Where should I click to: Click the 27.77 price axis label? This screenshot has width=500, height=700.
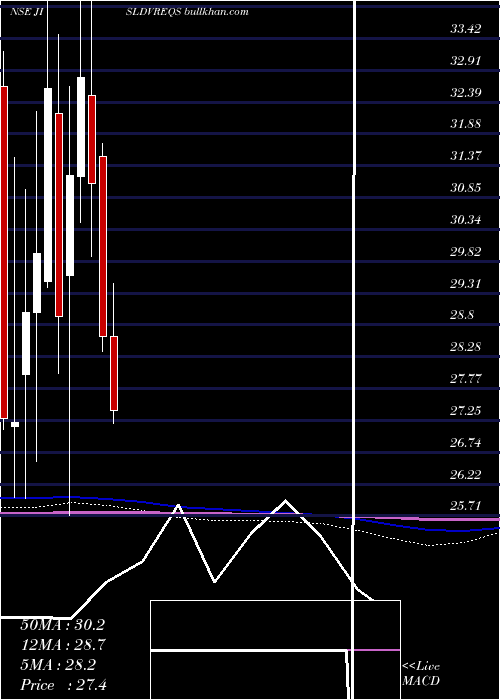[466, 379]
